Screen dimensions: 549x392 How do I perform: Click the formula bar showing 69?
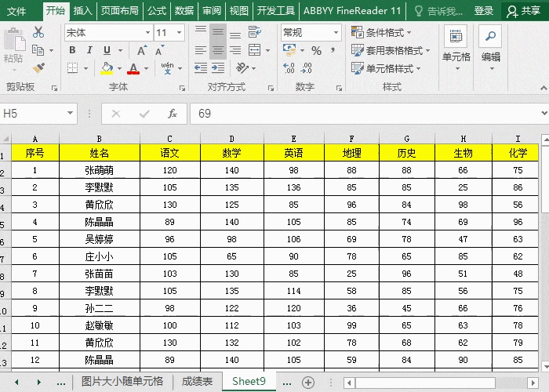click(361, 114)
